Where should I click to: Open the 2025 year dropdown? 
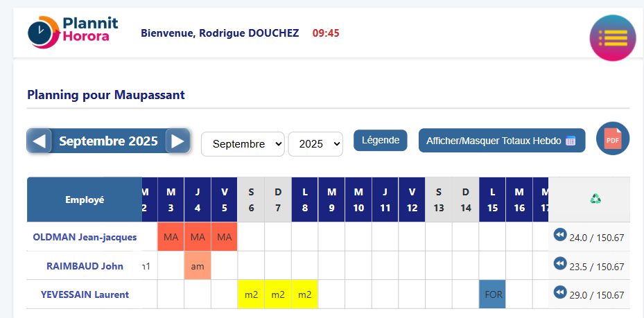(315, 144)
